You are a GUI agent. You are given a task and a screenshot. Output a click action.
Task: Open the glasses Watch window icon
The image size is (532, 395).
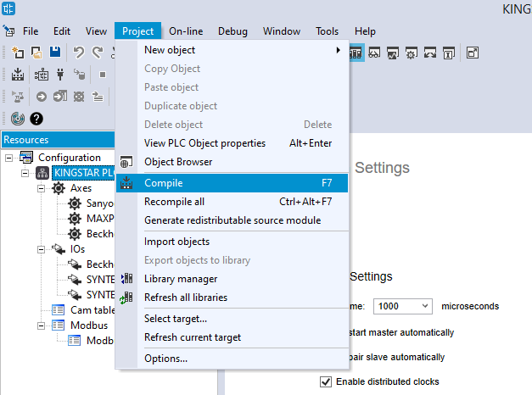pos(374,53)
